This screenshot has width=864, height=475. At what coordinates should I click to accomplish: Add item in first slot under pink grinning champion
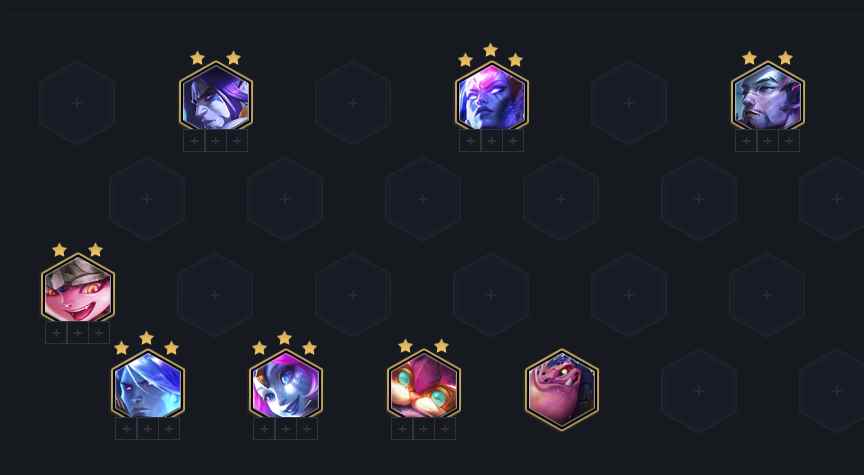point(56,333)
